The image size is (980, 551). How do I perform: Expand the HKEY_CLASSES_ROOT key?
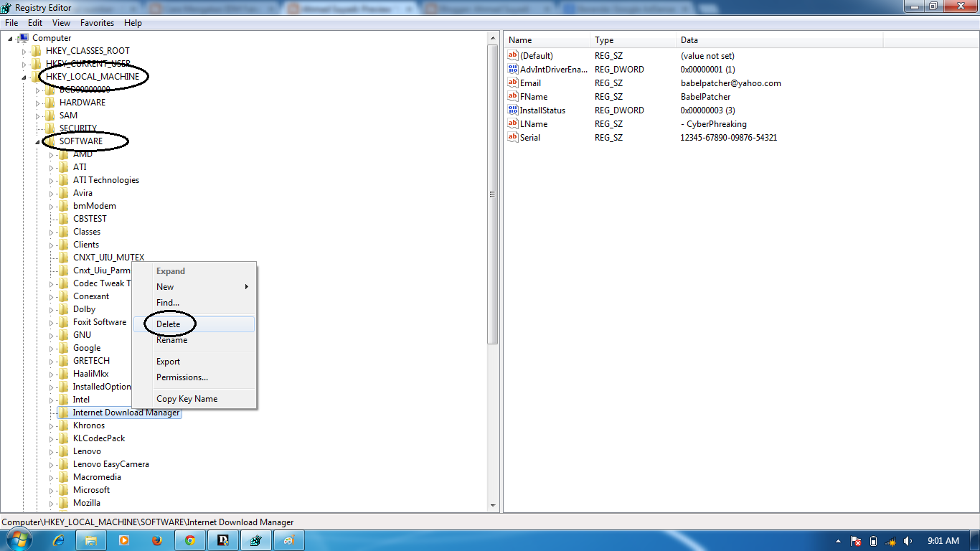point(24,51)
